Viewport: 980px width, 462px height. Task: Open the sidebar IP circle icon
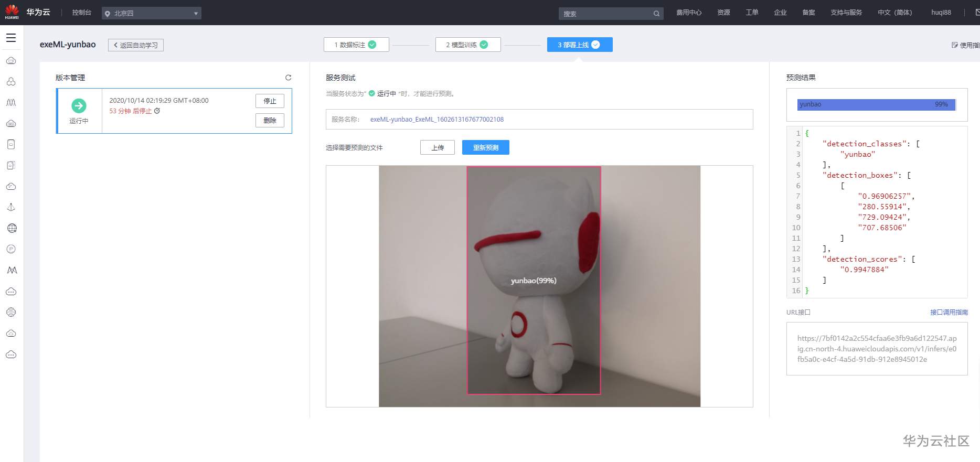pyautogui.click(x=11, y=249)
